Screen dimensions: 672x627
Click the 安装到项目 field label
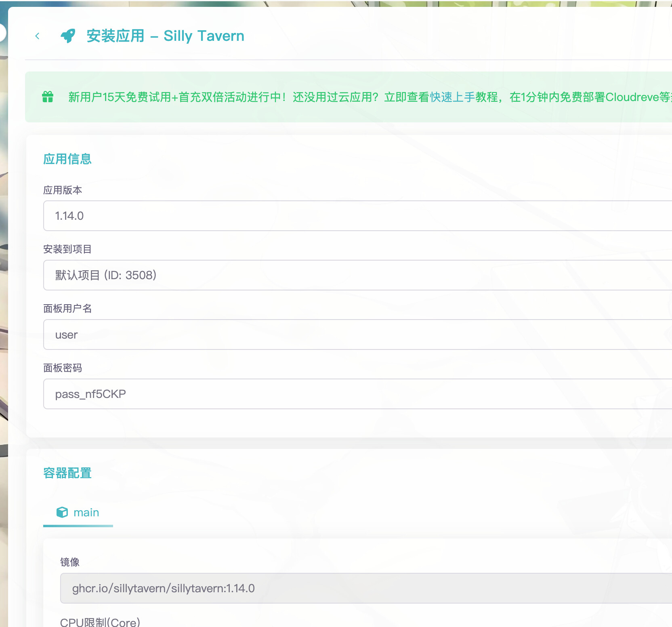[67, 249]
